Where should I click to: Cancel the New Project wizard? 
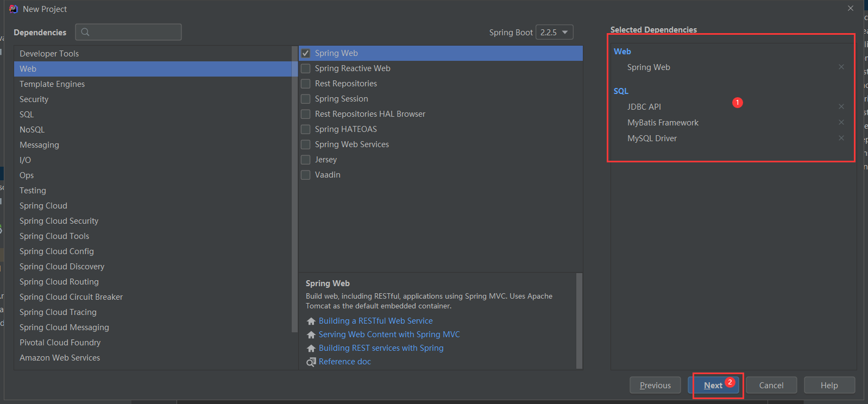[x=771, y=385]
